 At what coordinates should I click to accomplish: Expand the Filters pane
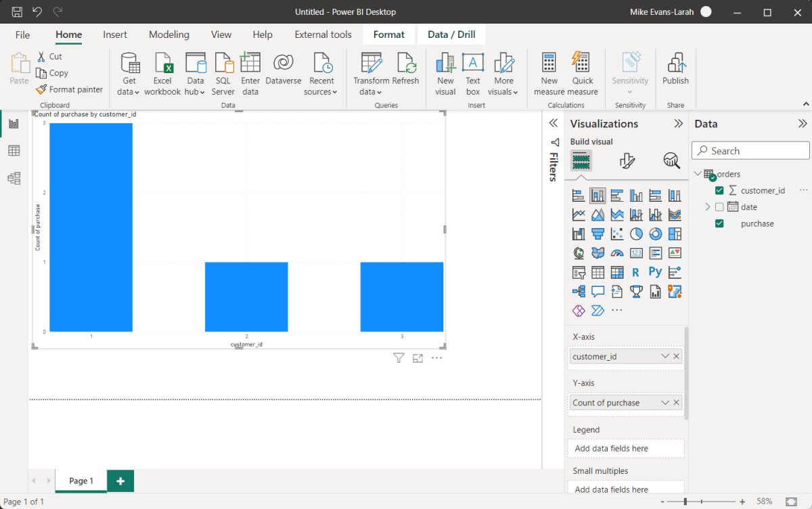(553, 123)
